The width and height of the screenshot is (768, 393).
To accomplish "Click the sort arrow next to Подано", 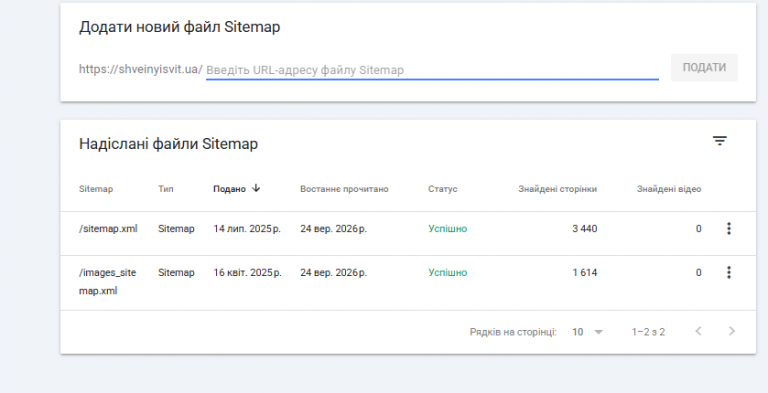I will 256,188.
